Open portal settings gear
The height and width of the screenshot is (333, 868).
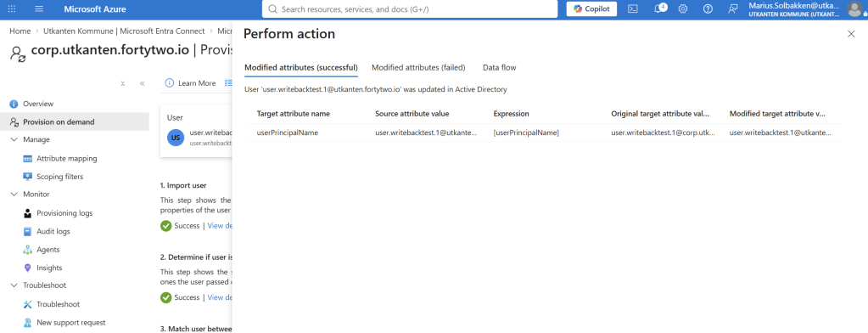tap(683, 8)
